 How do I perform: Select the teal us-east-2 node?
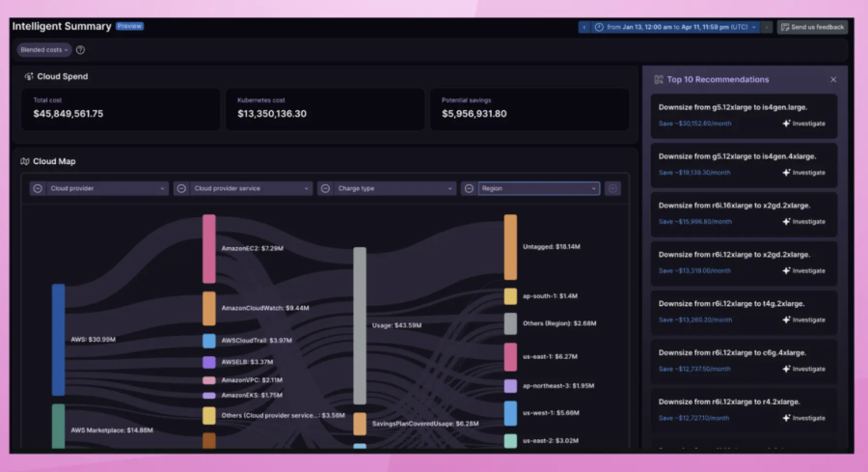[x=510, y=441]
